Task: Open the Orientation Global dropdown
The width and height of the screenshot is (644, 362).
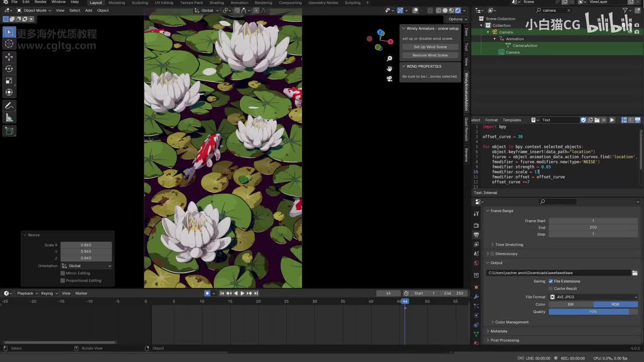Action: (86, 266)
